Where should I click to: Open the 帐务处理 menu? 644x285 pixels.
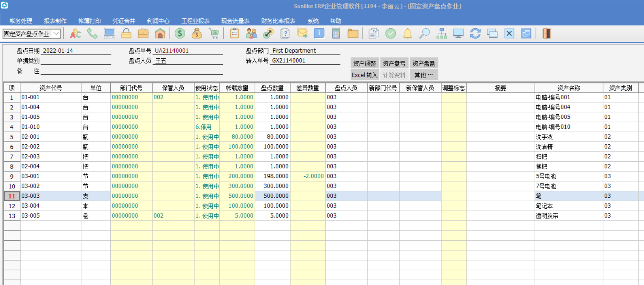click(21, 21)
